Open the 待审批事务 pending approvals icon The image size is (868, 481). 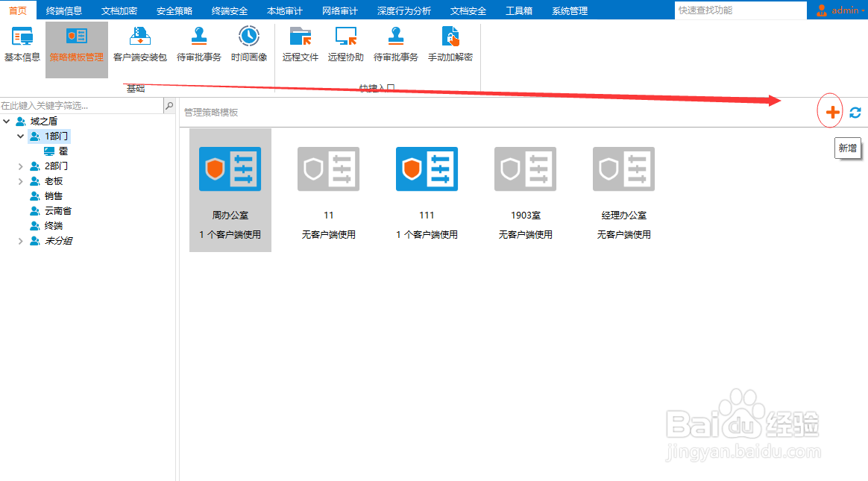[x=199, y=43]
